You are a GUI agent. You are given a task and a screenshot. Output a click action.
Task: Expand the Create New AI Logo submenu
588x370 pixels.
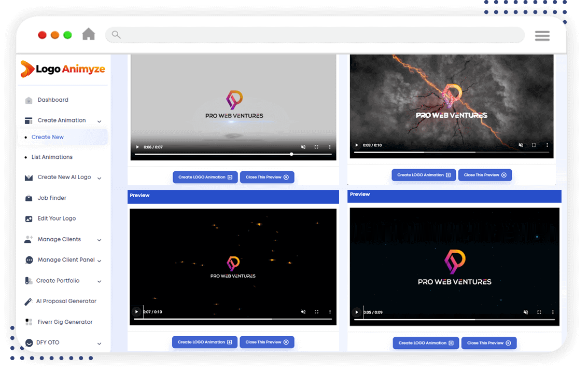pos(99,178)
